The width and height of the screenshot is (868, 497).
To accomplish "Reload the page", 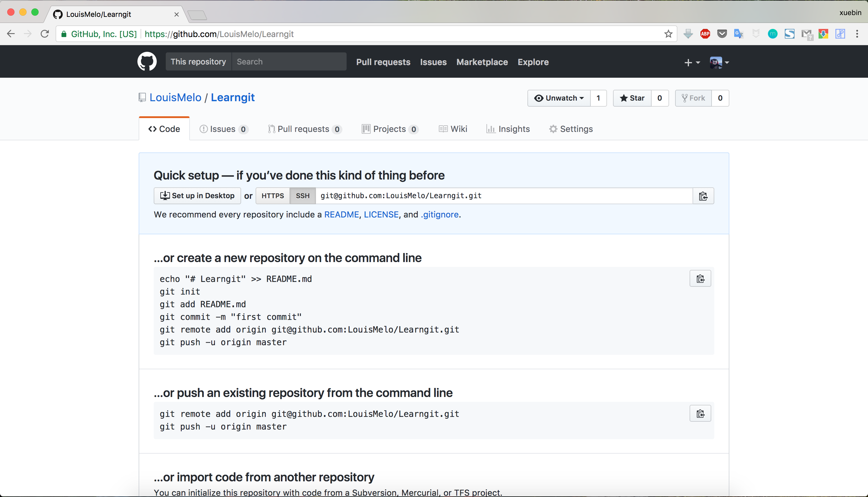I will [x=45, y=34].
